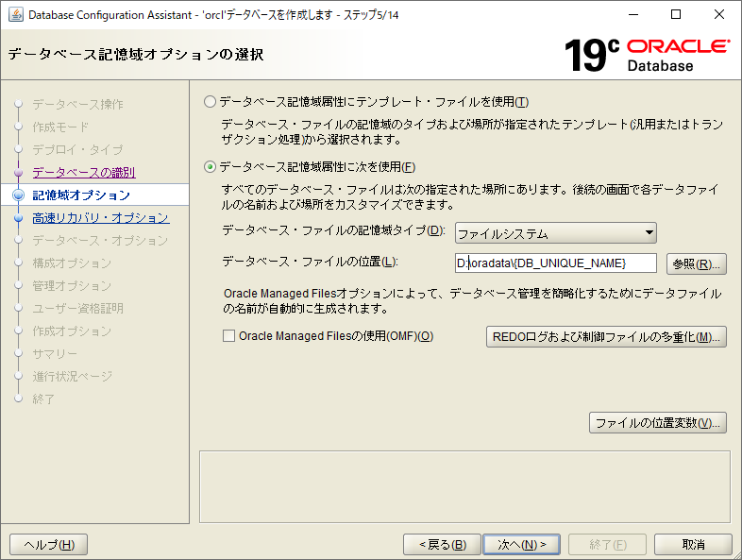Click サマリー step in sidebar
742x560 pixels.
click(x=55, y=354)
